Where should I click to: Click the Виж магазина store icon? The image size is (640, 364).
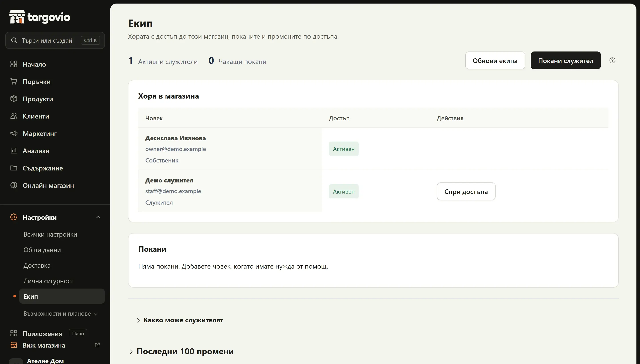[14, 345]
